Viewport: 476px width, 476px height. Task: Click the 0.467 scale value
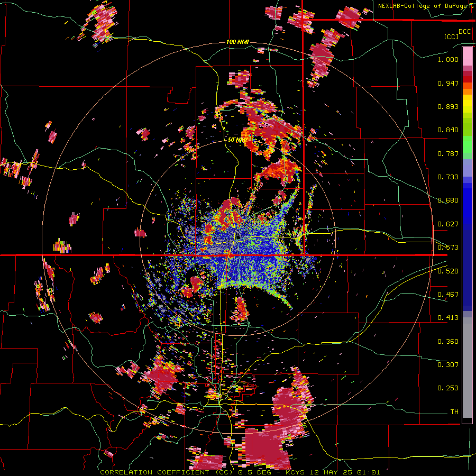448,295
